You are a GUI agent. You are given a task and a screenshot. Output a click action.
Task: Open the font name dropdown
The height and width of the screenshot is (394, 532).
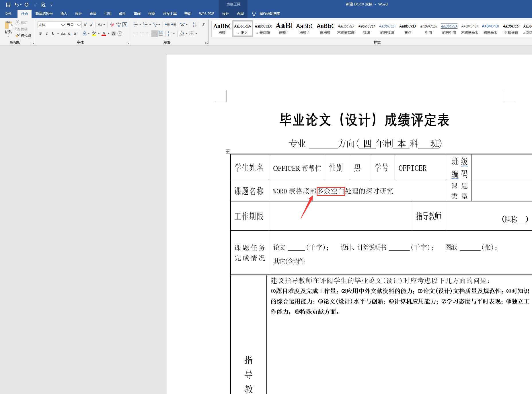pyautogui.click(x=63, y=25)
